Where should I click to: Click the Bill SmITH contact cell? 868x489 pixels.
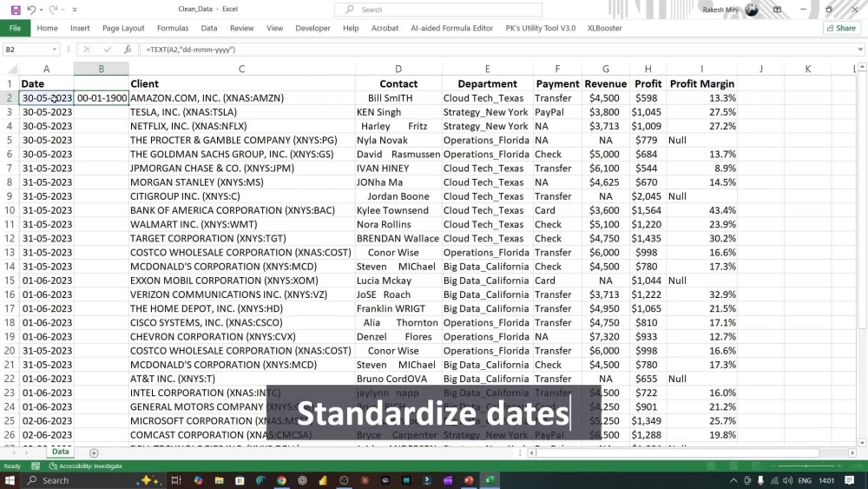click(398, 98)
